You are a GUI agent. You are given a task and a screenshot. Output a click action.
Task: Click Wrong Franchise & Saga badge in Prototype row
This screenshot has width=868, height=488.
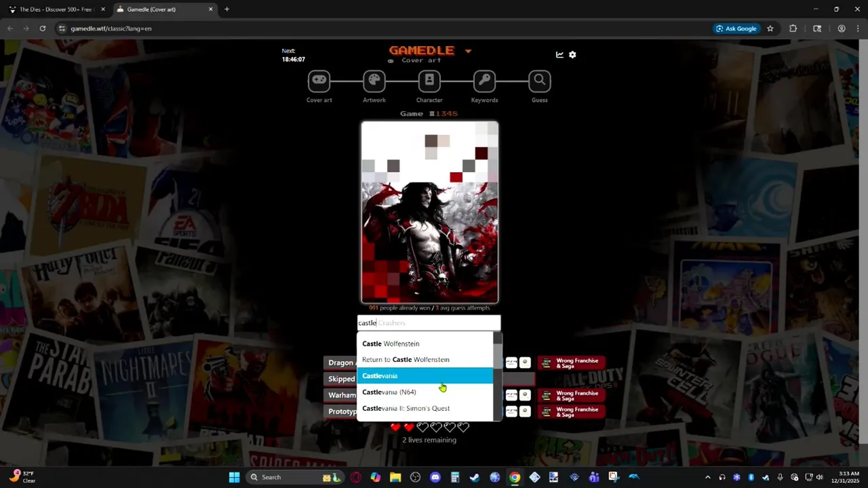point(571,411)
